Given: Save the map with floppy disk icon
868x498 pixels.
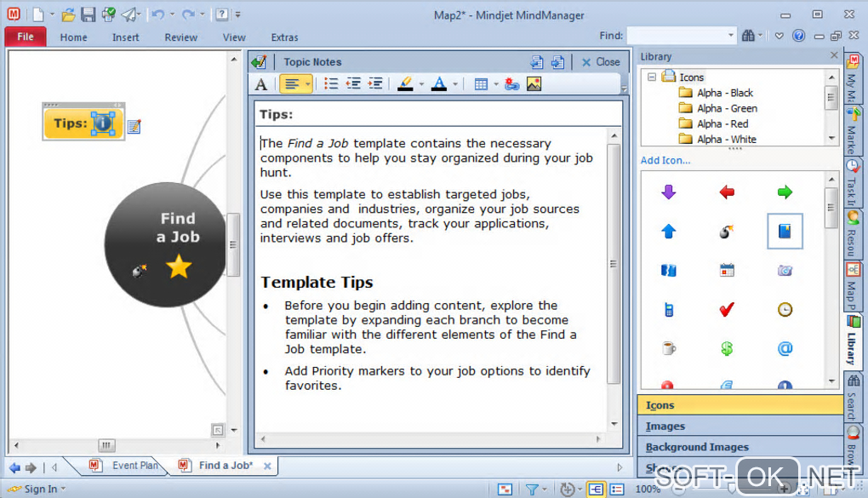Looking at the screenshot, I should [x=88, y=15].
